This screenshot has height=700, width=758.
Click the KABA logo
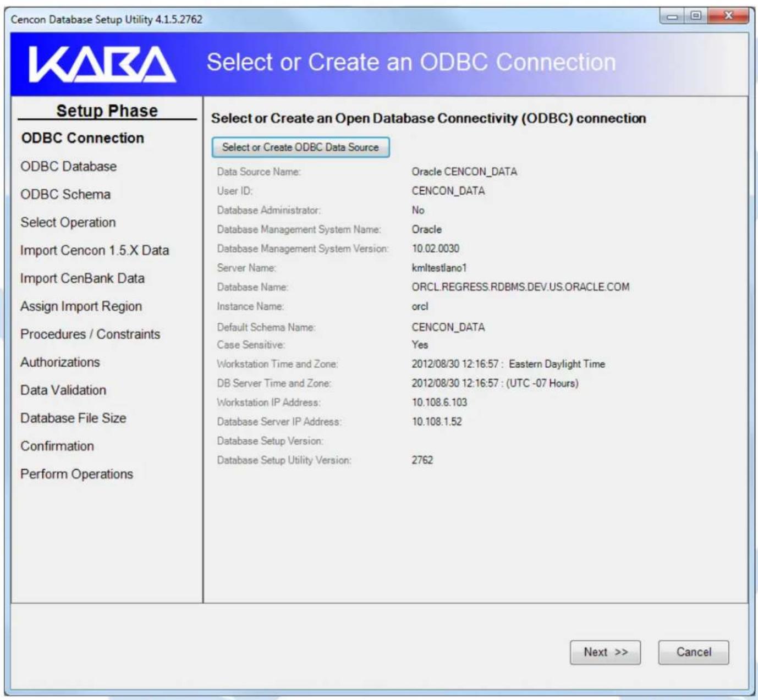102,64
